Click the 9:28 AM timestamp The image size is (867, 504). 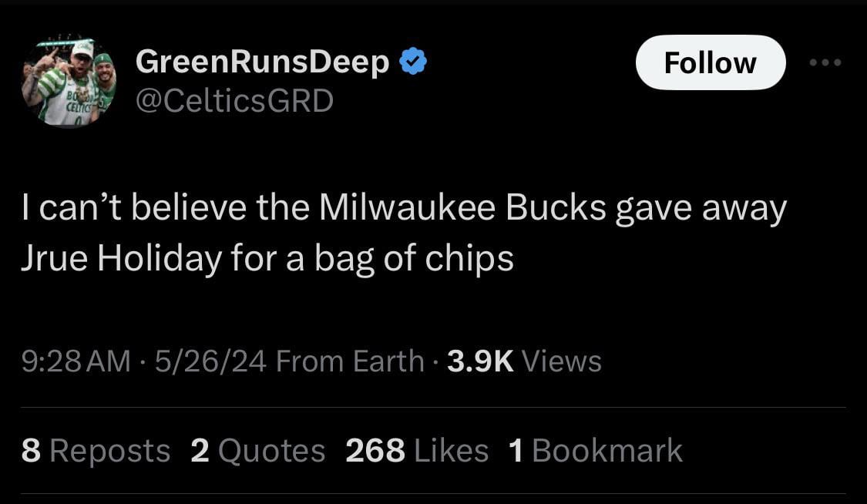coord(76,361)
